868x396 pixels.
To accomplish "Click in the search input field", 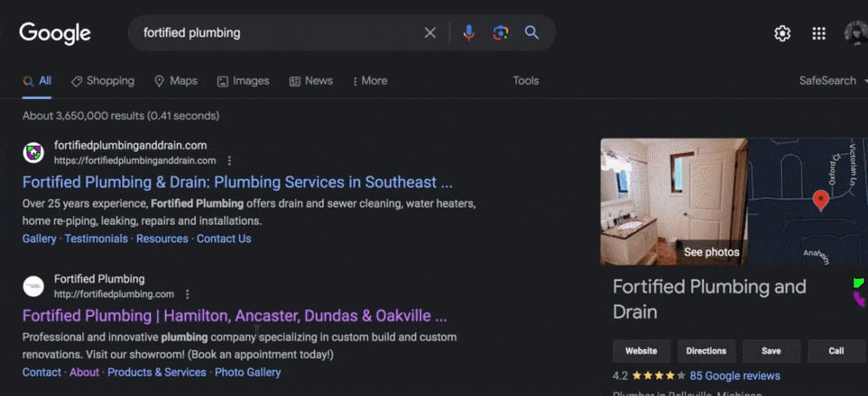I will (277, 33).
